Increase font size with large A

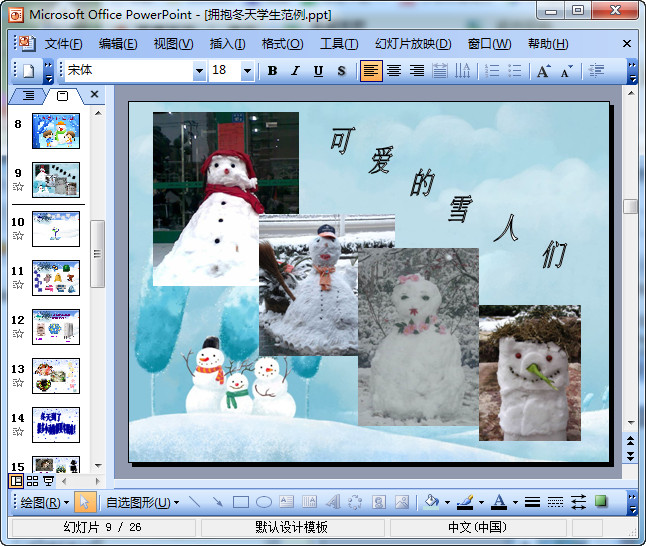click(x=543, y=71)
